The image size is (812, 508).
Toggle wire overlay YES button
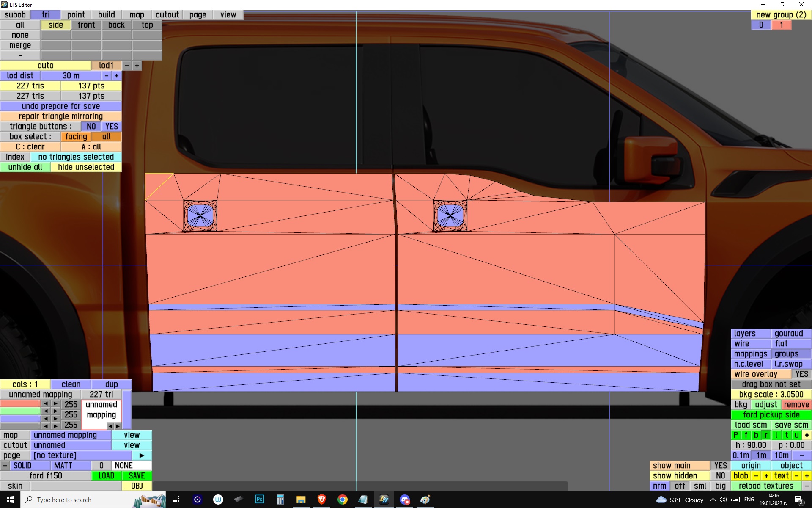click(x=801, y=374)
